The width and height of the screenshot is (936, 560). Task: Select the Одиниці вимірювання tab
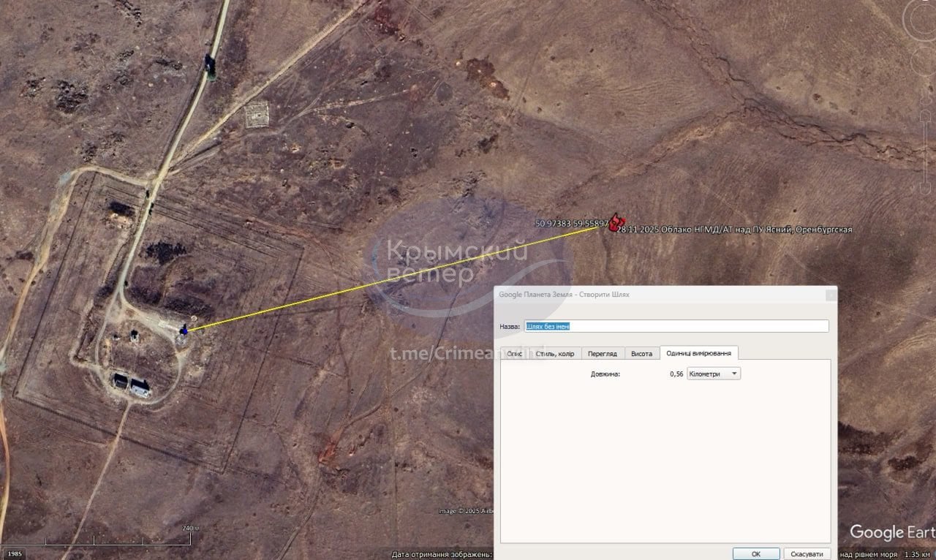tap(698, 353)
